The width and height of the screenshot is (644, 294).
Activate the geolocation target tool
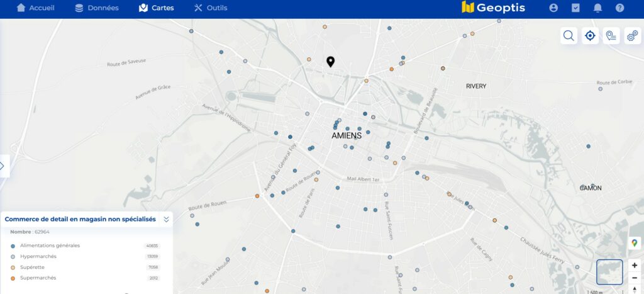(x=590, y=36)
